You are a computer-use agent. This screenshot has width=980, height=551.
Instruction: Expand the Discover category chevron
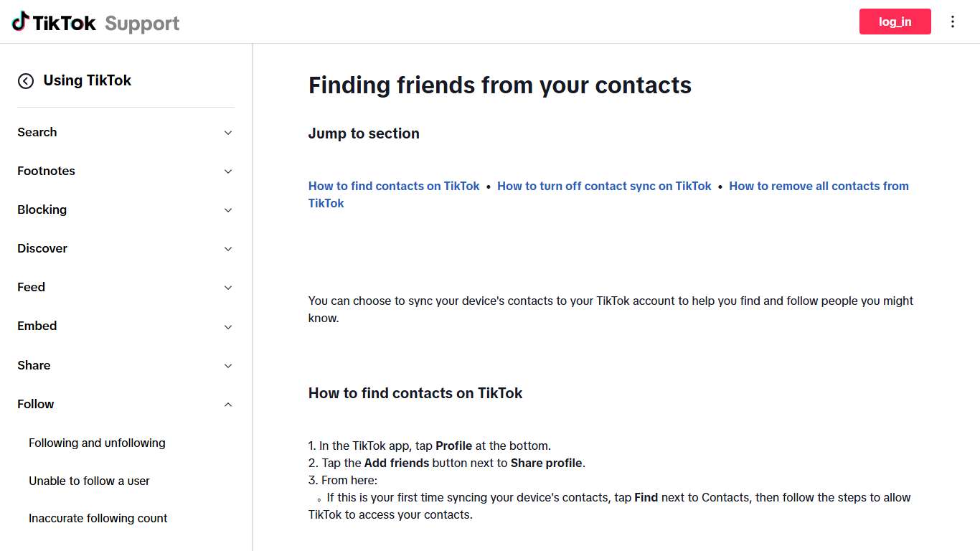228,249
